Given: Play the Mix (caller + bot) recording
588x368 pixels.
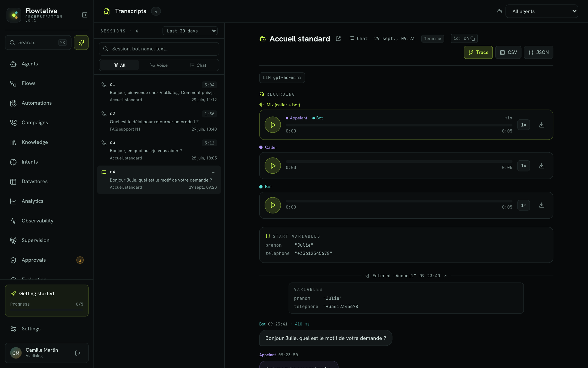Looking at the screenshot, I should coord(272,125).
